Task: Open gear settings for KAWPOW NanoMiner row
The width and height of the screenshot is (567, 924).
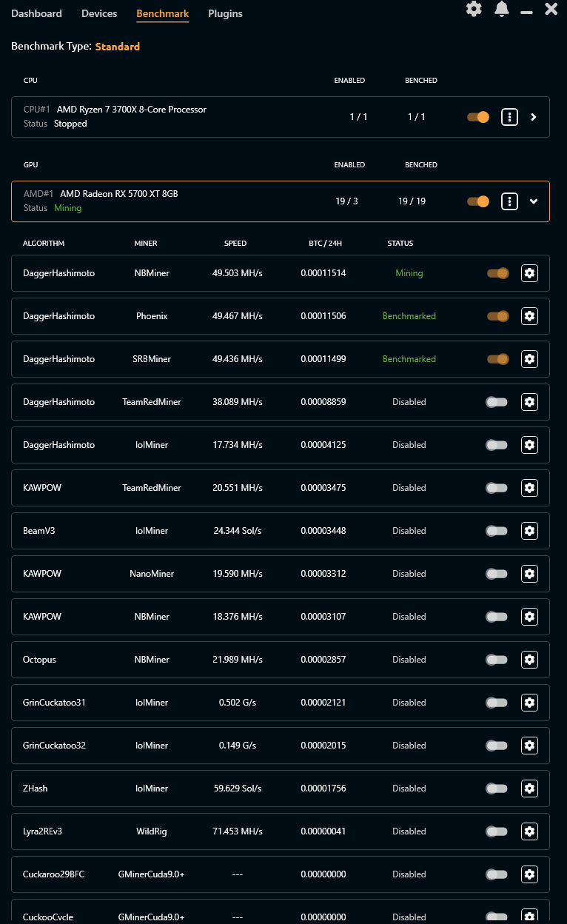Action: click(529, 574)
